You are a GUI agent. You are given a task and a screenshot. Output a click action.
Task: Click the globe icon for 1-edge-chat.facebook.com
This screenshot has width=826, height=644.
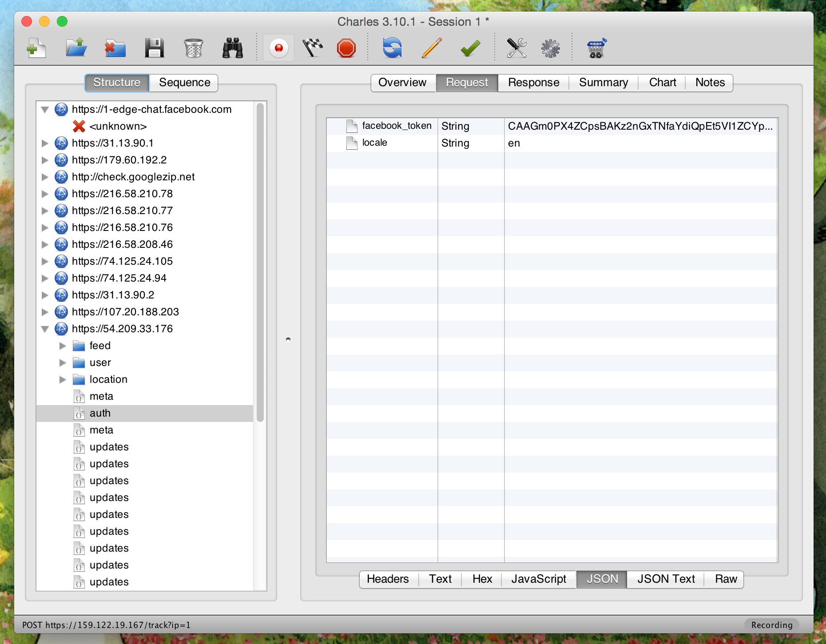(x=61, y=109)
